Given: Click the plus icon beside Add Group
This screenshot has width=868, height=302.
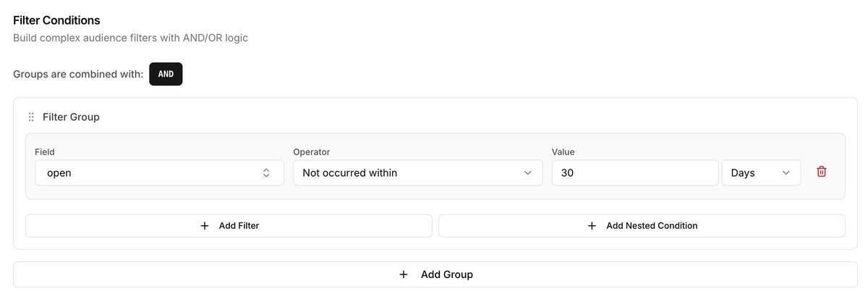Looking at the screenshot, I should click(x=404, y=274).
